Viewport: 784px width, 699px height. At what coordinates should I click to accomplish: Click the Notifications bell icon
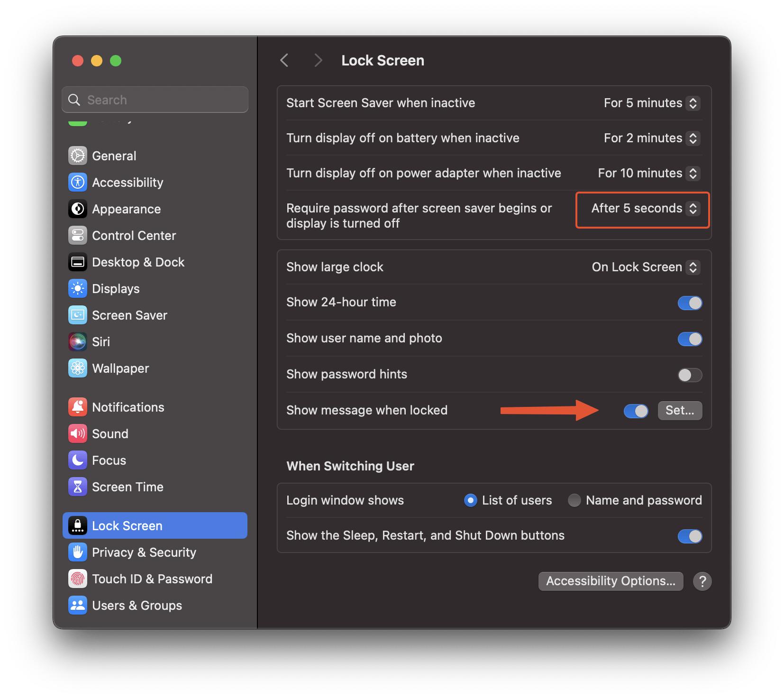coord(78,407)
